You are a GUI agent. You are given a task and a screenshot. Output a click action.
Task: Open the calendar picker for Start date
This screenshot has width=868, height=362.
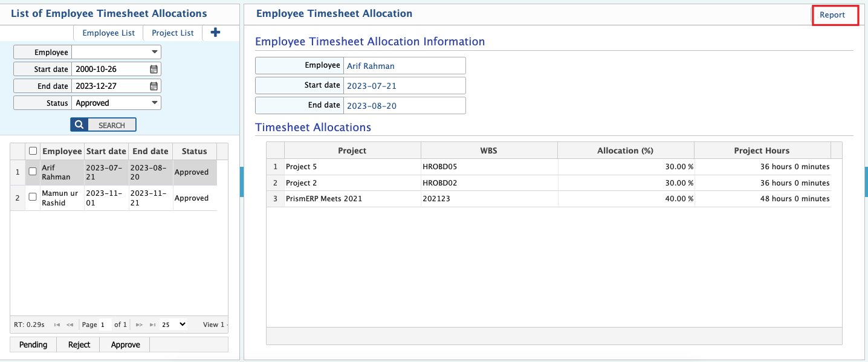[155, 68]
